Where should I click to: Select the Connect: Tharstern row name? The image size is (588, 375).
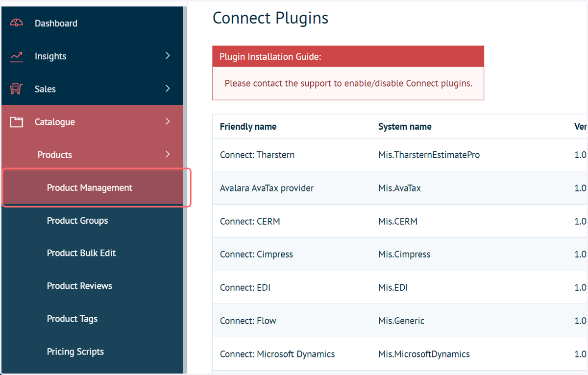(x=257, y=155)
